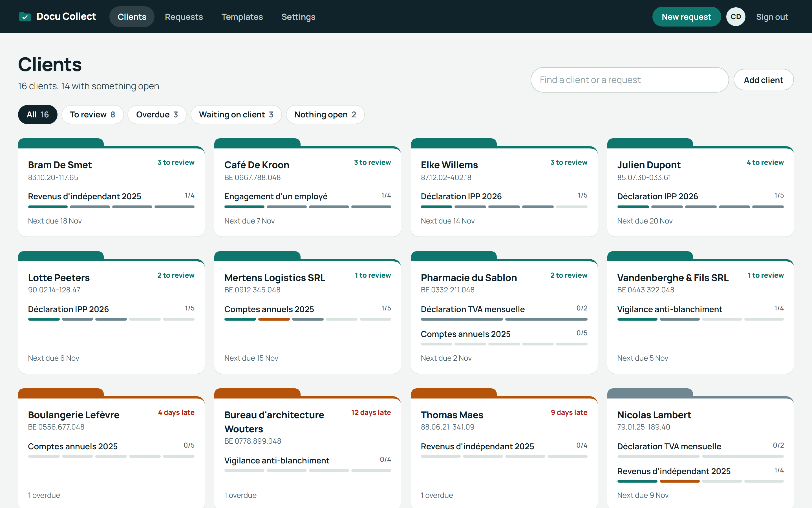812x508 pixels.
Task: Open Vigilance anti-blanchiment for Vandenberghe
Action: 669,309
